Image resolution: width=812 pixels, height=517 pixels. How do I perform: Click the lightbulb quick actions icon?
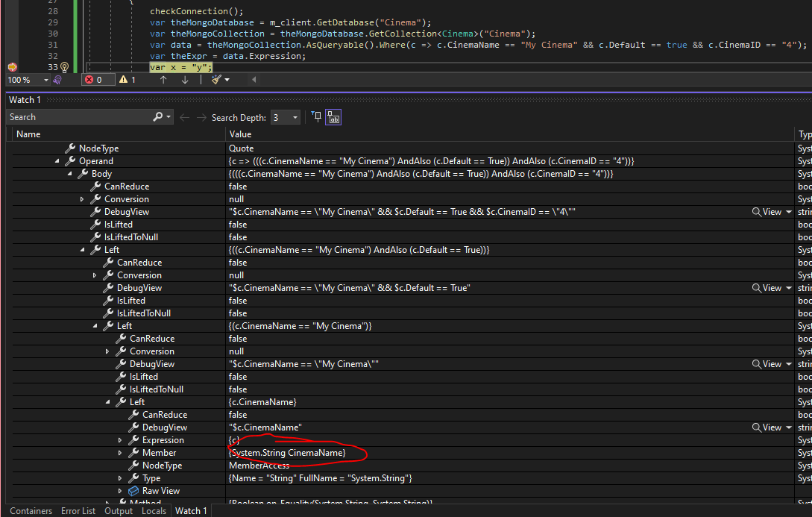[64, 67]
